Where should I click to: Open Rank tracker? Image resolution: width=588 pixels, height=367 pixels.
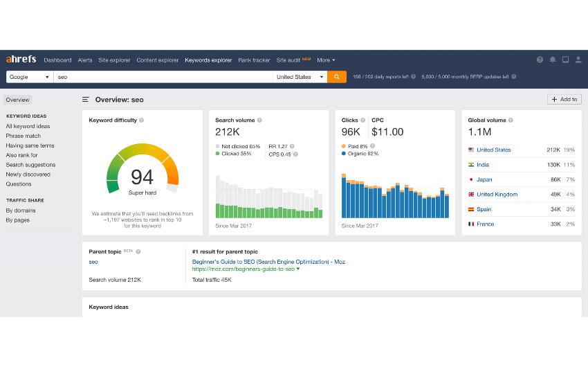point(254,60)
